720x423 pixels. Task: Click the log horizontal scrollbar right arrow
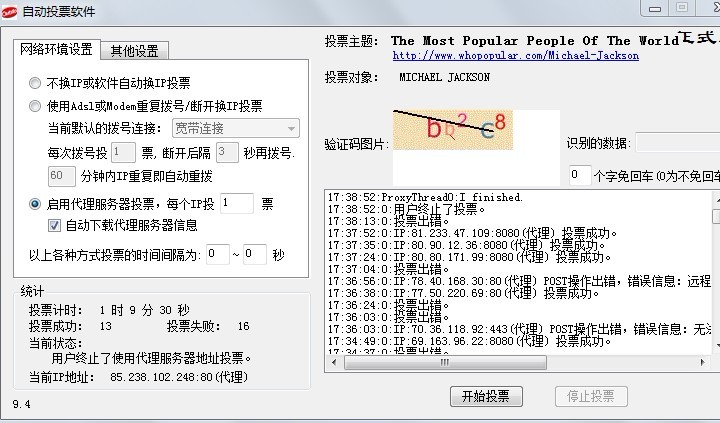tap(703, 362)
